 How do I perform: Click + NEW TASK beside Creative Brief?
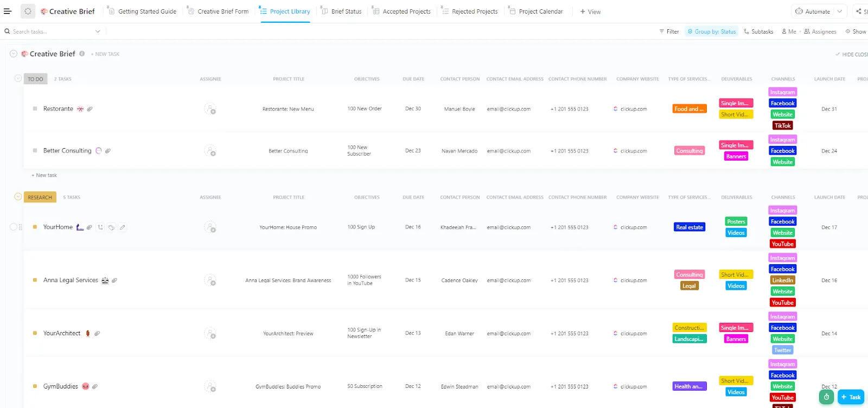[105, 54]
